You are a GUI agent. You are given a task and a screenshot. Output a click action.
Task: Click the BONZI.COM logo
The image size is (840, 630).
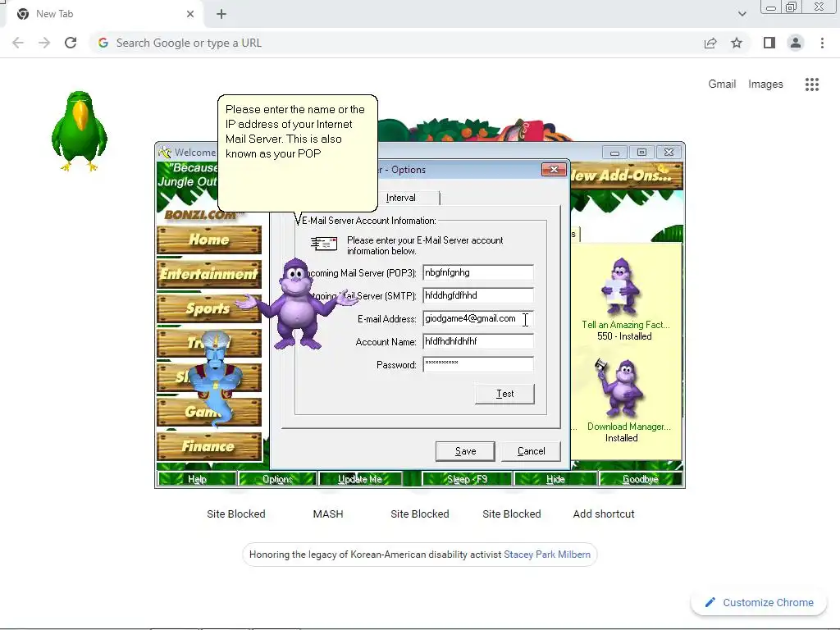(x=202, y=215)
